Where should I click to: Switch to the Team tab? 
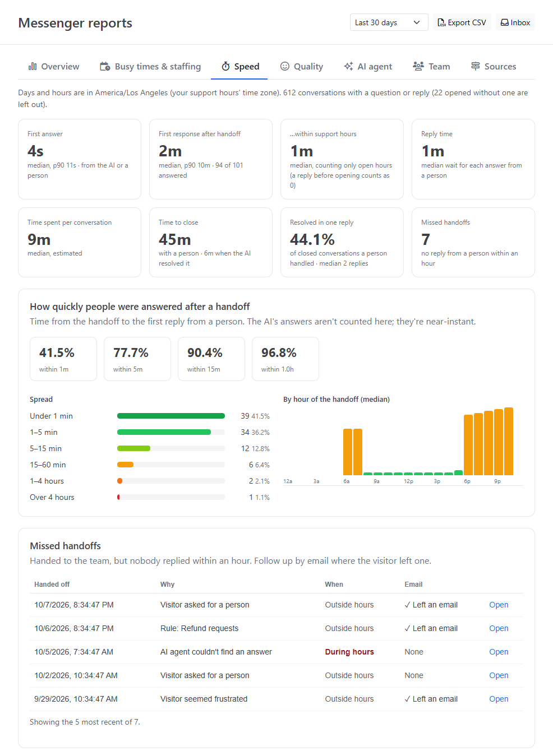coord(431,66)
